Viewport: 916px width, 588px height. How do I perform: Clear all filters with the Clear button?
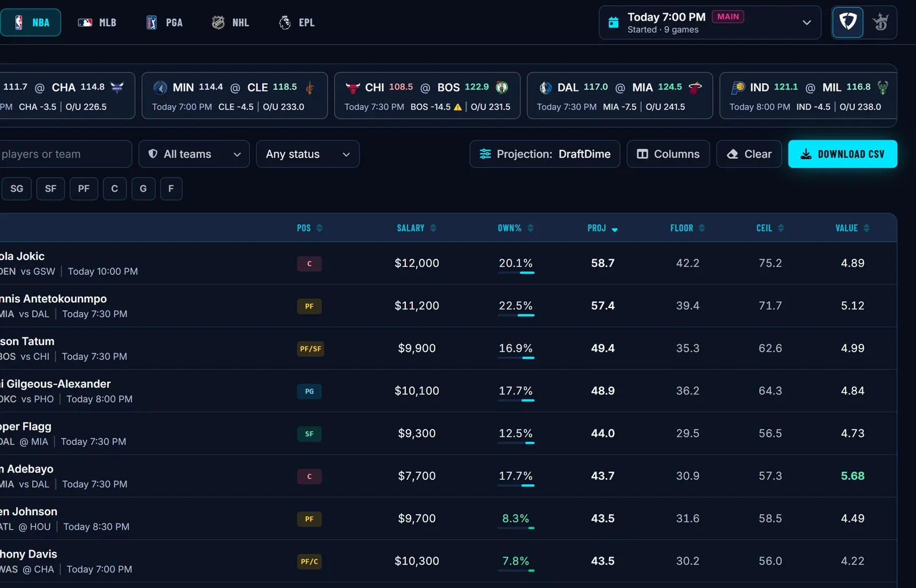pos(749,154)
